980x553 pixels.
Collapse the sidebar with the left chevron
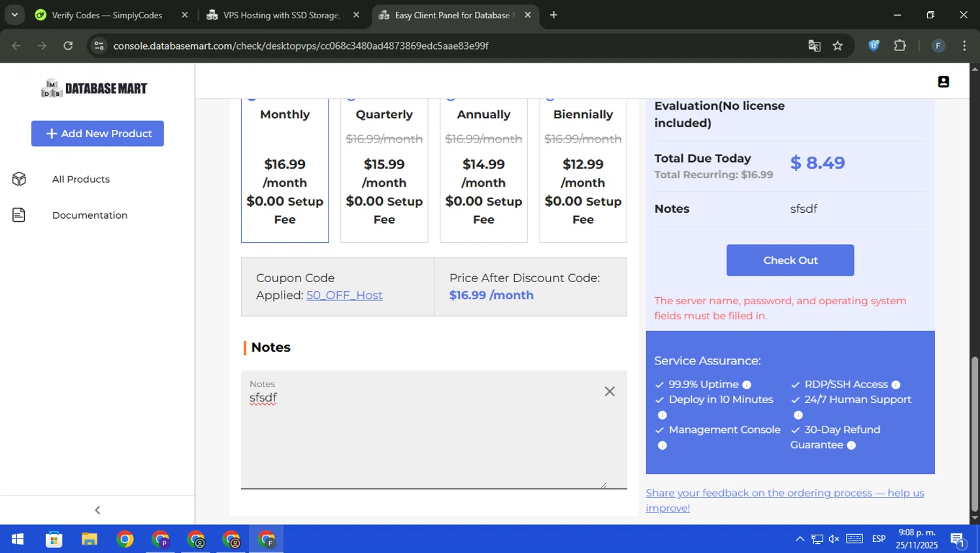(97, 510)
